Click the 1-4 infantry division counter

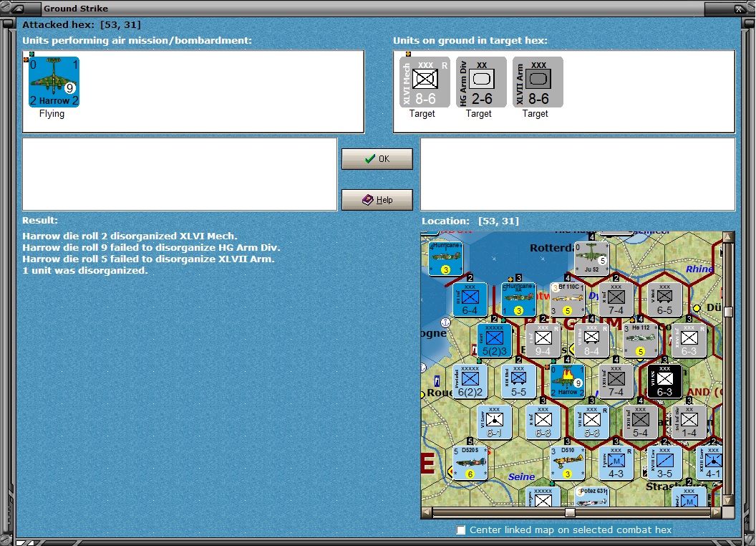[x=689, y=422]
